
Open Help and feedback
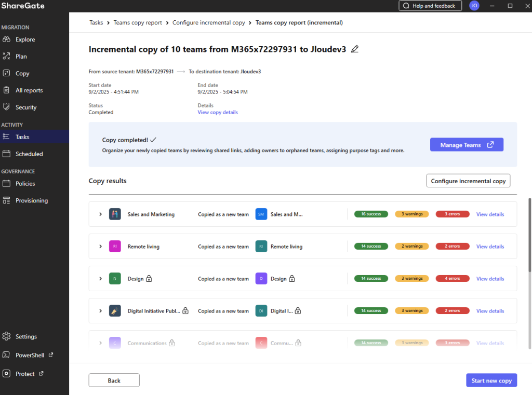click(430, 6)
